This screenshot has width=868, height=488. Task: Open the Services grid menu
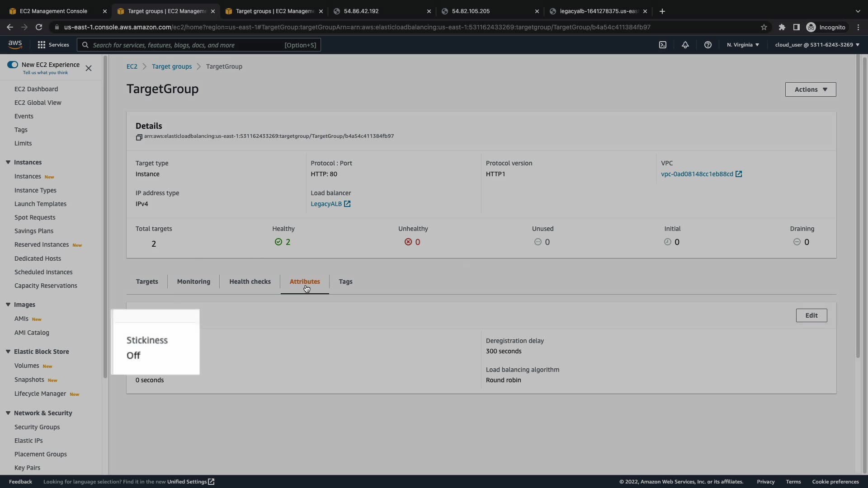pyautogui.click(x=53, y=45)
